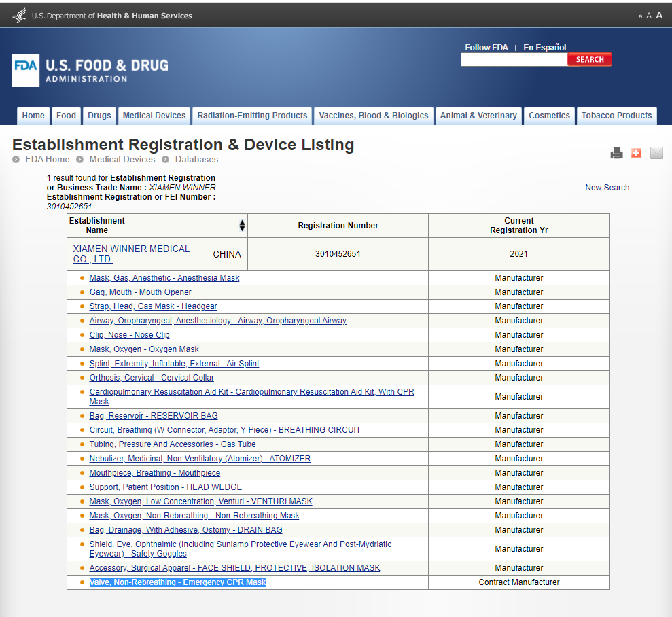Screen dimensions: 672x617
Task: Click the FDA logo icon
Action: 26,71
